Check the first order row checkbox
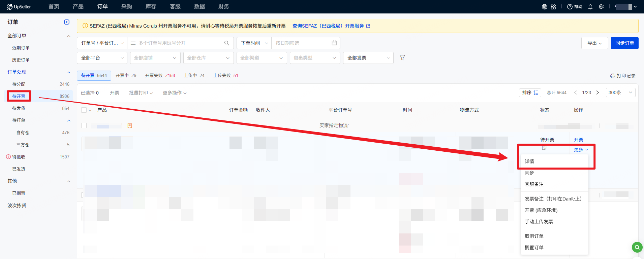Image resolution: width=644 pixels, height=259 pixels. point(84,125)
